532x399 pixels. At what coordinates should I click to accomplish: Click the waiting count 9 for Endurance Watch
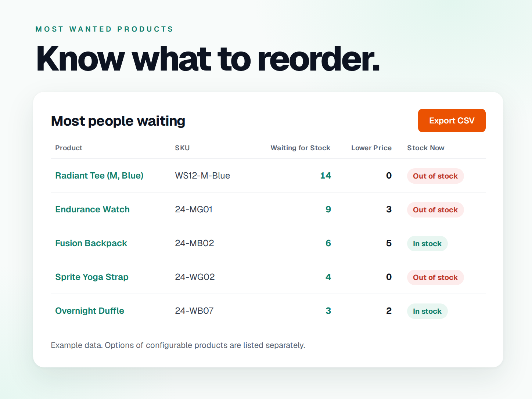coord(328,209)
